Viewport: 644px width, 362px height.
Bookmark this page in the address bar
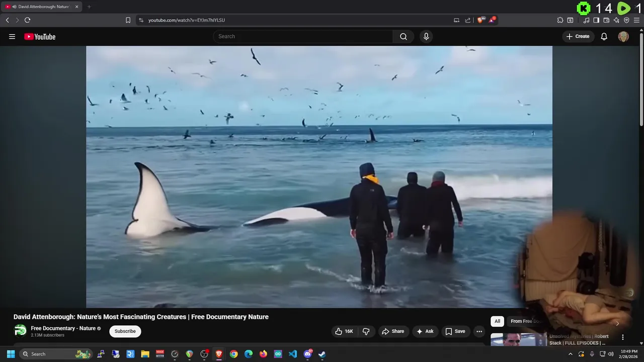[x=128, y=20]
